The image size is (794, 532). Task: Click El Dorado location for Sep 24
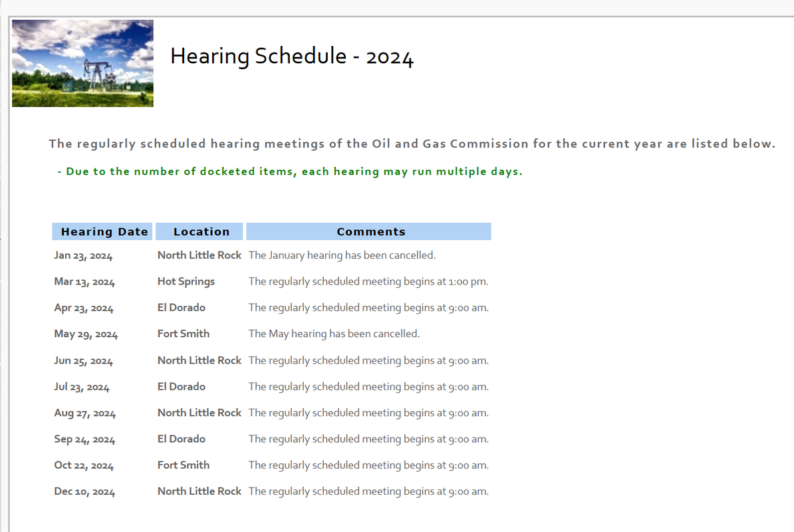[182, 439]
